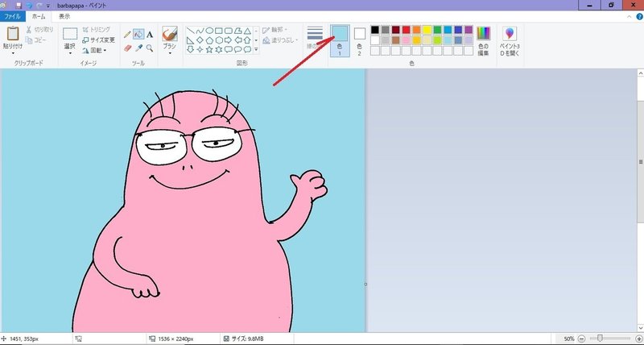644x345 pixels.
Task: Switch to the View (表示) tab
Action: (x=64, y=16)
